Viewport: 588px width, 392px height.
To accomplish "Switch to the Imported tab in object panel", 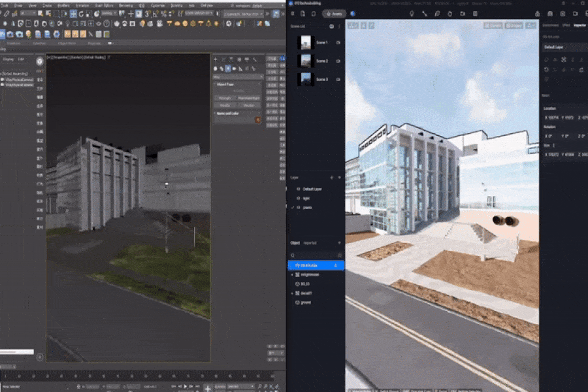I will [x=310, y=243].
